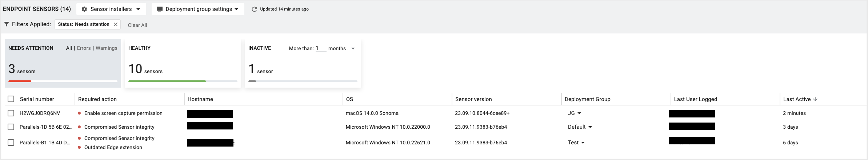Remove the Status: Needs attention filter
The image size is (868, 160).
pyautogui.click(x=116, y=24)
